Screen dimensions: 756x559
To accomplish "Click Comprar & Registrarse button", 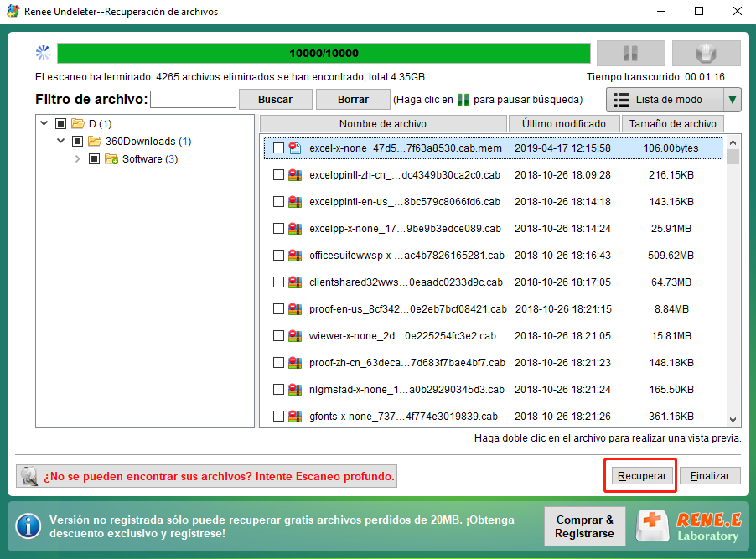I will [584, 526].
